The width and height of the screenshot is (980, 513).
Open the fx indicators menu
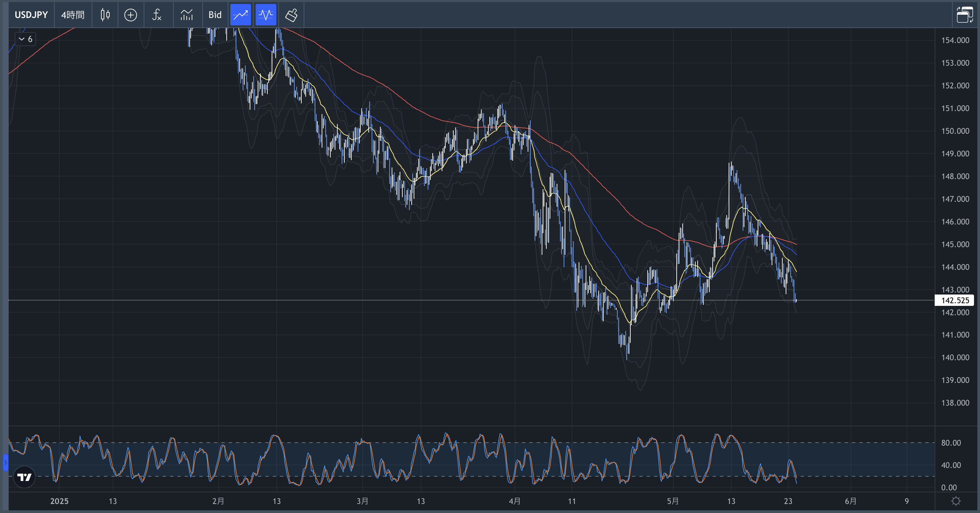tap(157, 15)
